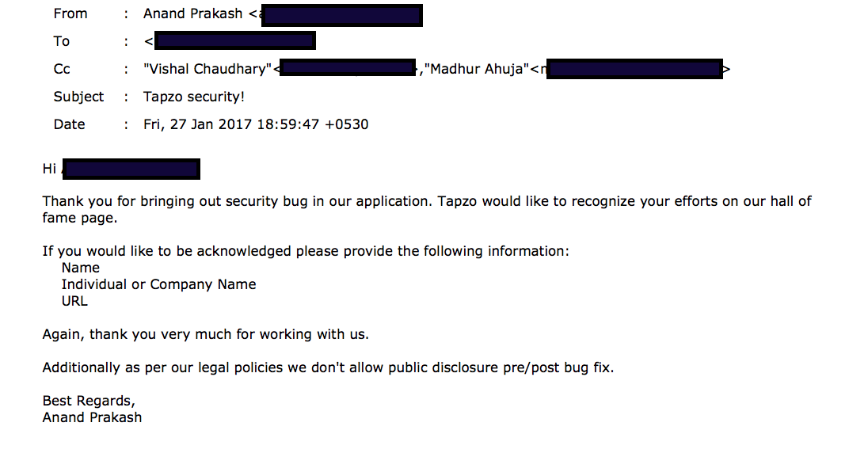
Task: Click the legal policies disclosure sentence
Action: pyautogui.click(x=328, y=367)
